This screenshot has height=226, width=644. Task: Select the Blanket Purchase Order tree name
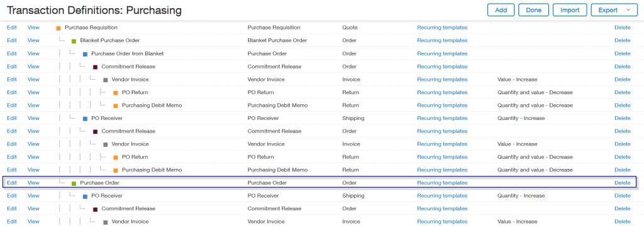[109, 40]
